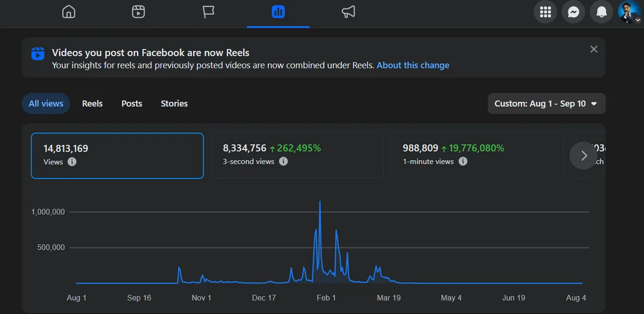Go to the Facebook Home icon
The height and width of the screenshot is (314, 644).
point(69,12)
